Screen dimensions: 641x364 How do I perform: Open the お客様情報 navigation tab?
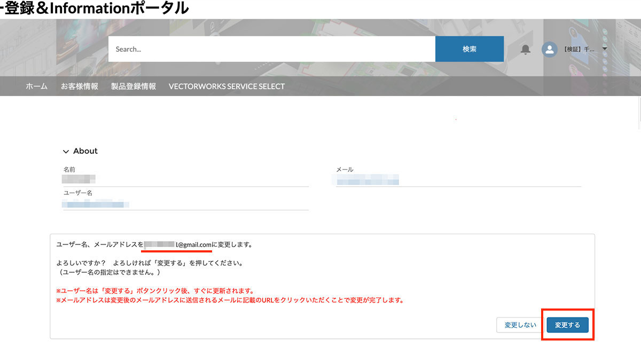point(79,86)
